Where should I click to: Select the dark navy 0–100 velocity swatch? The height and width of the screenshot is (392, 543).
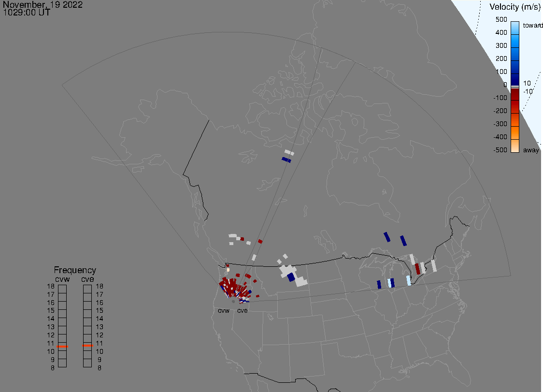tap(515, 79)
